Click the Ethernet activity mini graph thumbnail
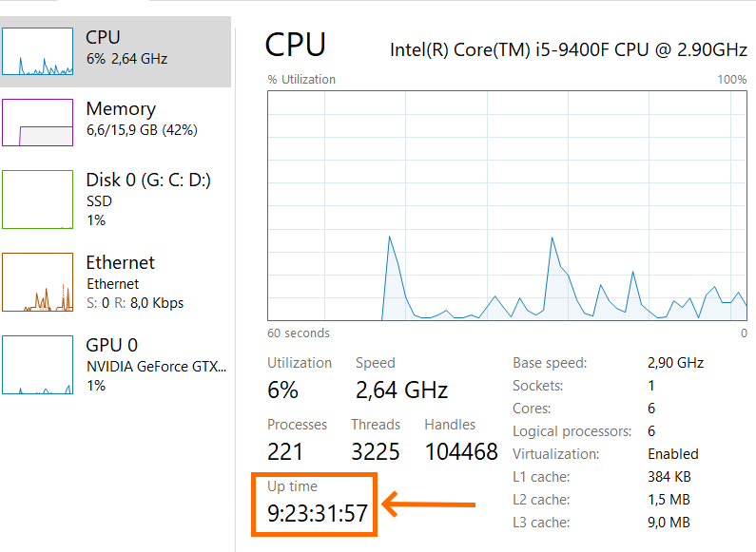This screenshot has width=756, height=552. [37, 282]
